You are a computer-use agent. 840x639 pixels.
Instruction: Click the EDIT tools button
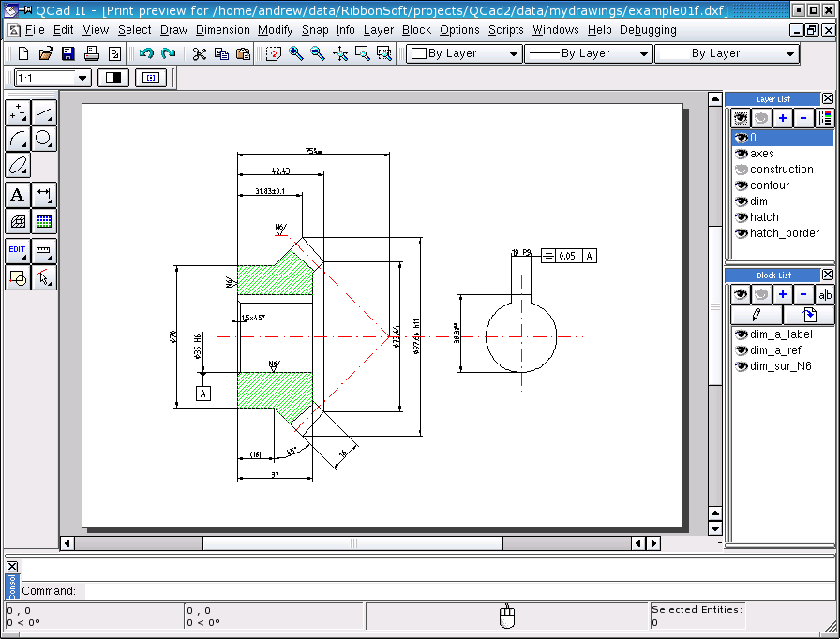click(18, 250)
